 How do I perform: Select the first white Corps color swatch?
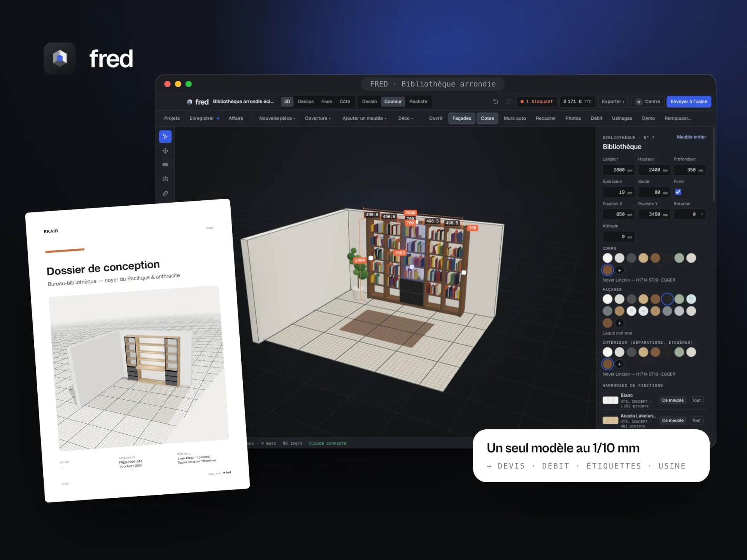[607, 258]
